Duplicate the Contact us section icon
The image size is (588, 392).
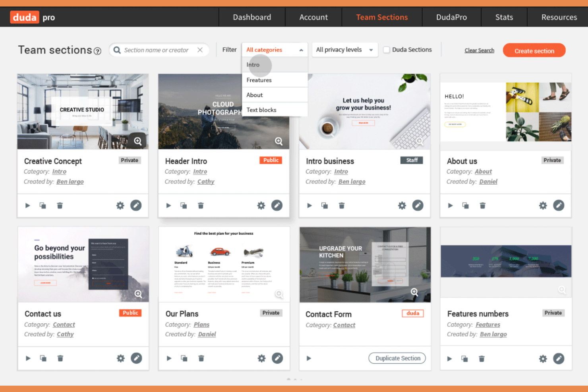pos(43,359)
